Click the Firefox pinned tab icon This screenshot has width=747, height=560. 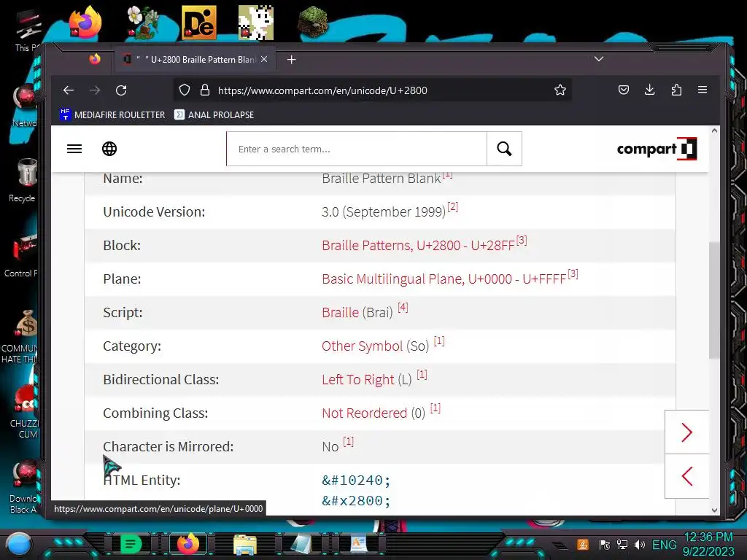(x=95, y=60)
